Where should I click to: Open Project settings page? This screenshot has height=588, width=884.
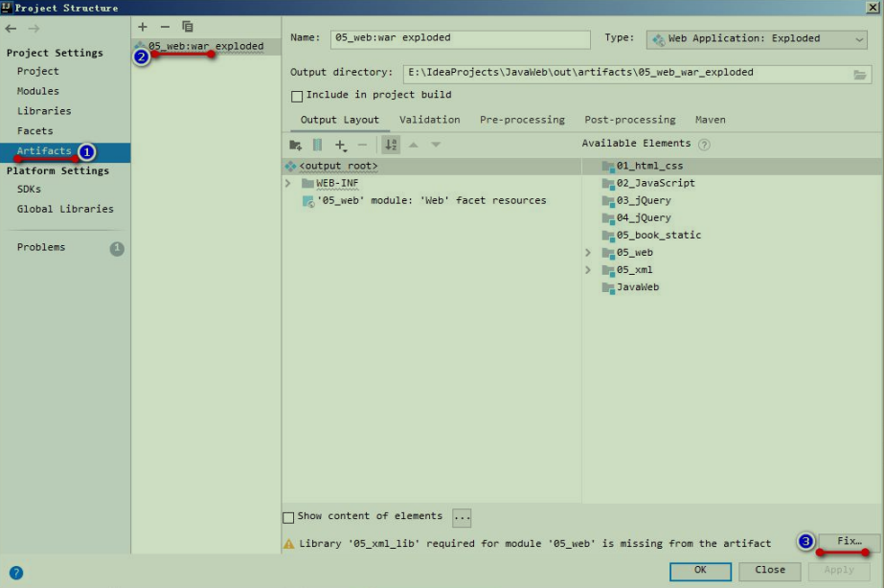tap(37, 72)
